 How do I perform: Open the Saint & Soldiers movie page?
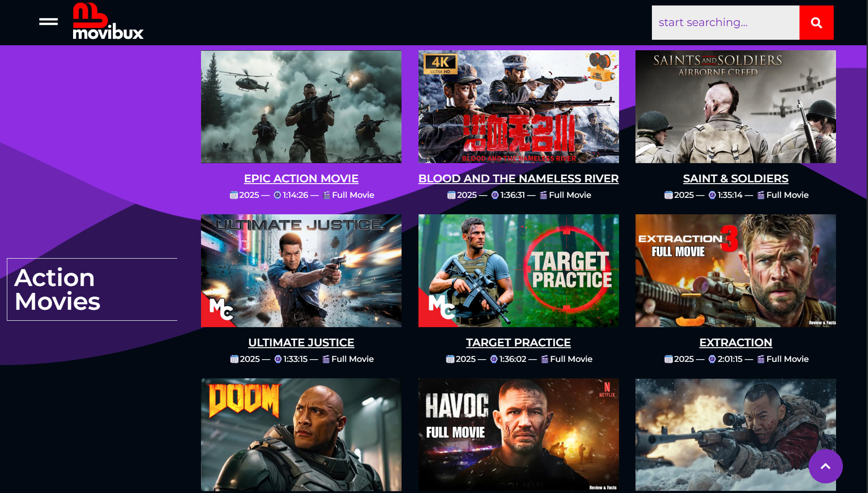click(735, 178)
